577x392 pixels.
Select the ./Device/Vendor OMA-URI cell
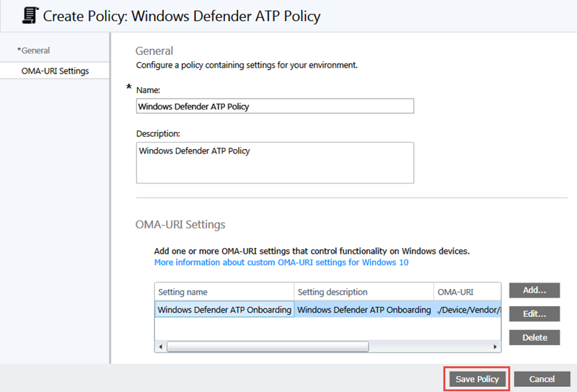467,310
